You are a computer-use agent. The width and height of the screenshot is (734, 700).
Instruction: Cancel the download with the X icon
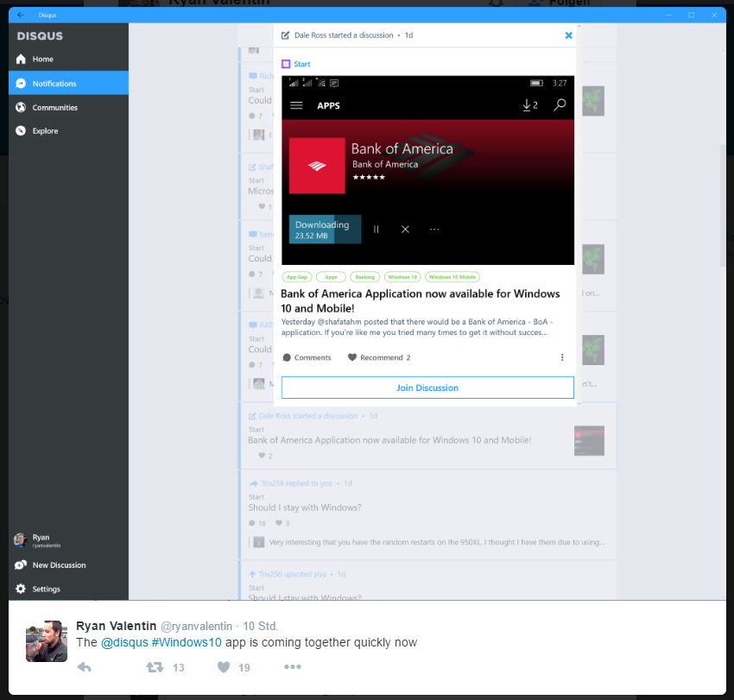pos(405,230)
